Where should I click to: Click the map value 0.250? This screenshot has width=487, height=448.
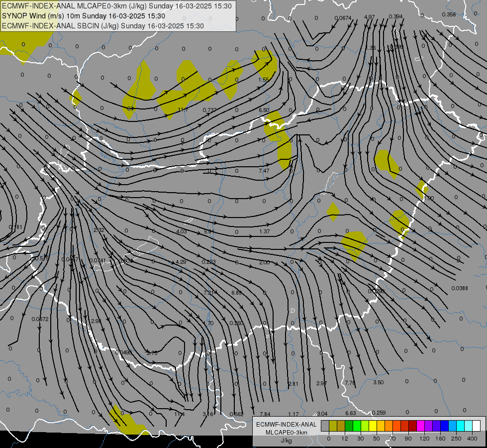(x=236, y=323)
